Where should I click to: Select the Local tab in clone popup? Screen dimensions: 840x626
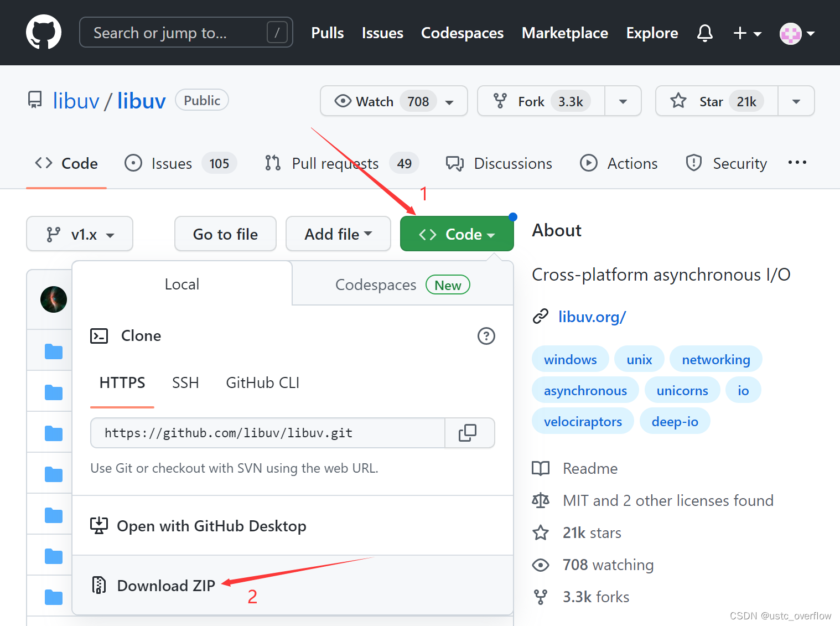tap(182, 284)
